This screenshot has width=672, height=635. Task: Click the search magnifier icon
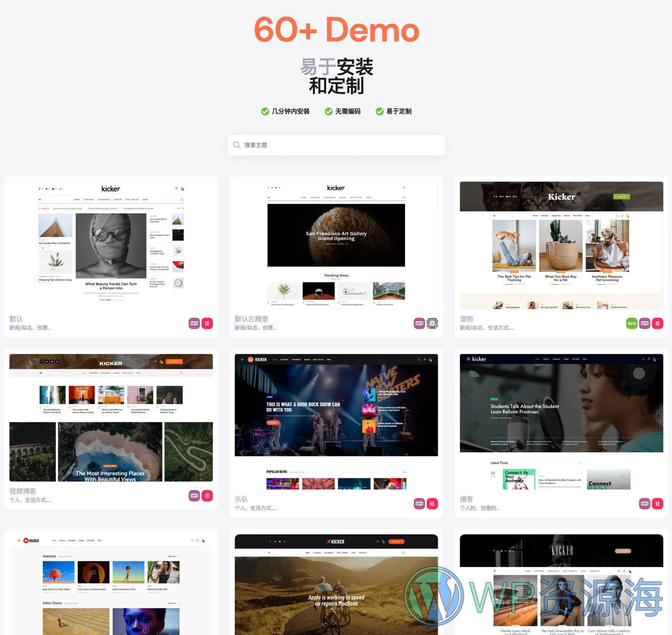(x=237, y=145)
